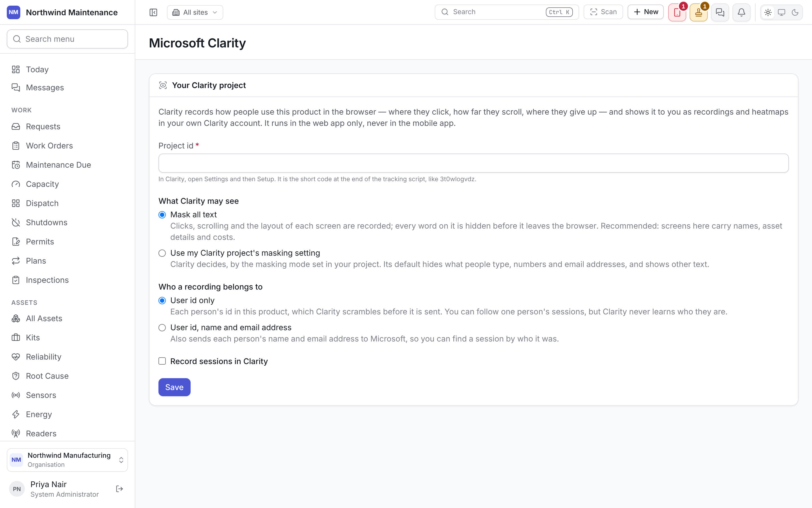Open Plans in the sidebar
The image size is (812, 508).
[67, 260]
